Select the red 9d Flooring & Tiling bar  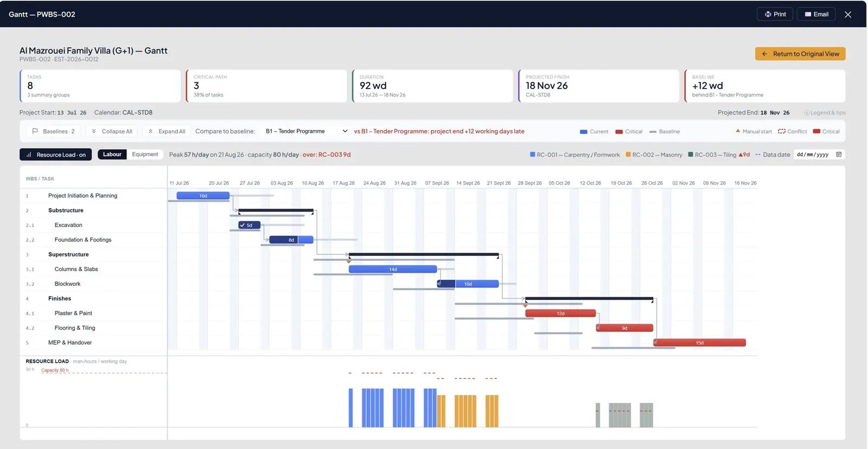pyautogui.click(x=624, y=328)
